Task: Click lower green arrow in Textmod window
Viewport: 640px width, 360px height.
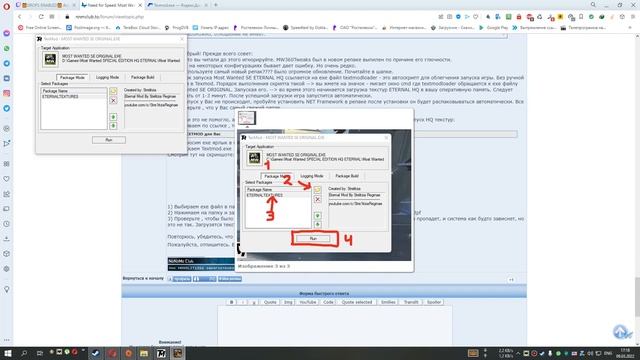Action: click(x=113, y=126)
